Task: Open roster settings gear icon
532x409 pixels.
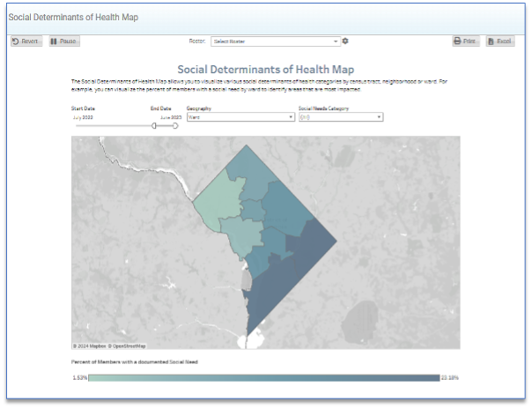Action: pos(345,41)
